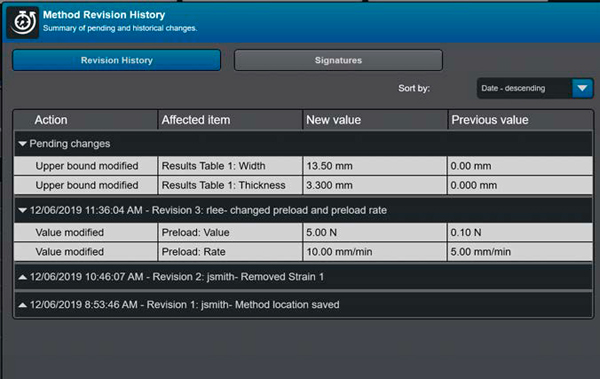The height and width of the screenshot is (379, 600).
Task: Click the Method Revision History clock icon
Action: pyautogui.click(x=23, y=22)
